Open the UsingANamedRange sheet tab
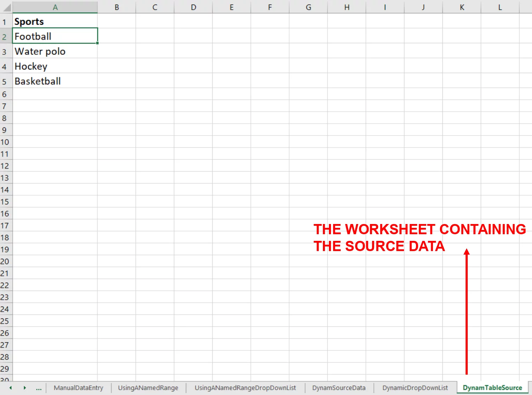The height and width of the screenshot is (395, 532). pyautogui.click(x=148, y=388)
